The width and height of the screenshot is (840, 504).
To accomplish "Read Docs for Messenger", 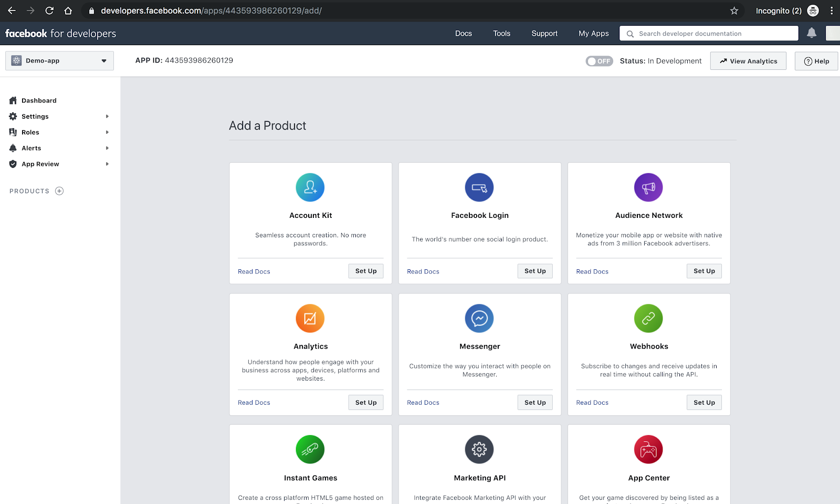I will click(x=423, y=403).
